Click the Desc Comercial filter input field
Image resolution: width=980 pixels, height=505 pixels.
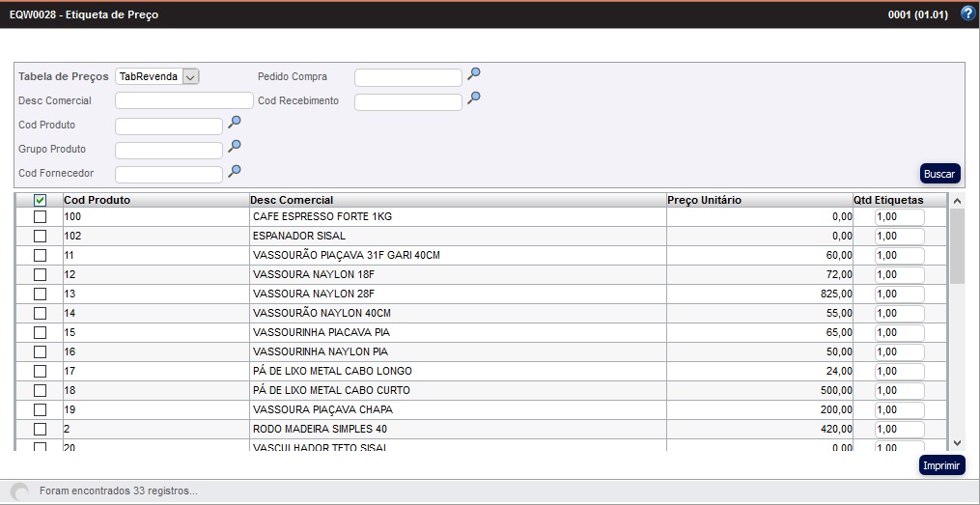click(183, 100)
